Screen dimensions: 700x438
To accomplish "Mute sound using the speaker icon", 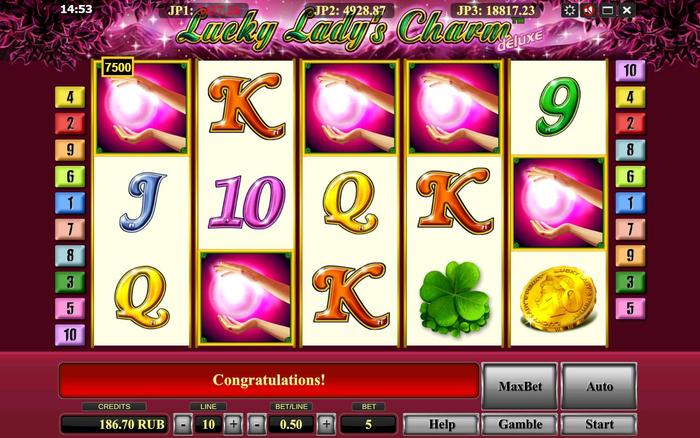I will (588, 10).
